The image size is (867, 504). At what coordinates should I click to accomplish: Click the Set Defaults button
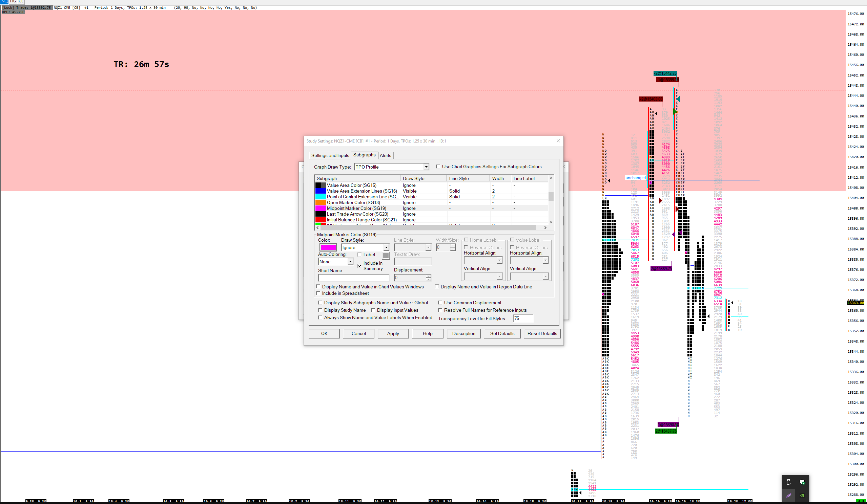(x=502, y=333)
